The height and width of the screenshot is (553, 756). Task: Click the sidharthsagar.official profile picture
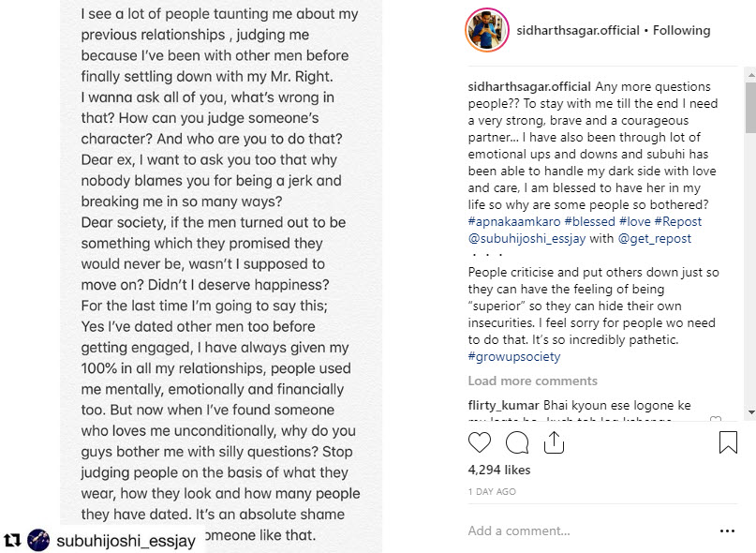pyautogui.click(x=486, y=31)
